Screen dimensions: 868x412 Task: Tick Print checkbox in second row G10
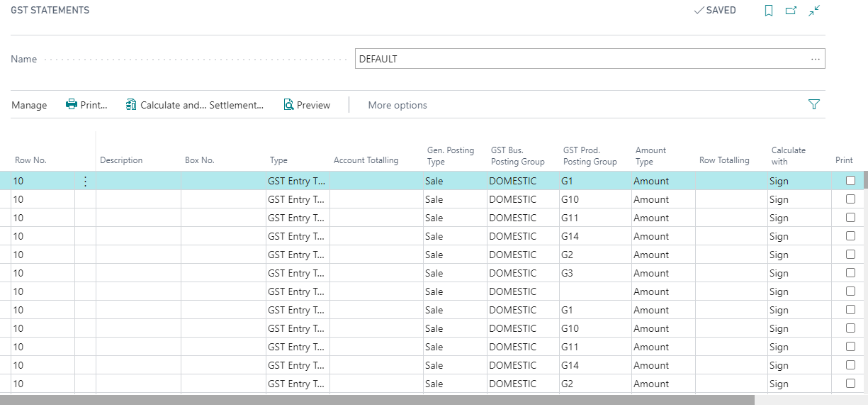point(850,199)
